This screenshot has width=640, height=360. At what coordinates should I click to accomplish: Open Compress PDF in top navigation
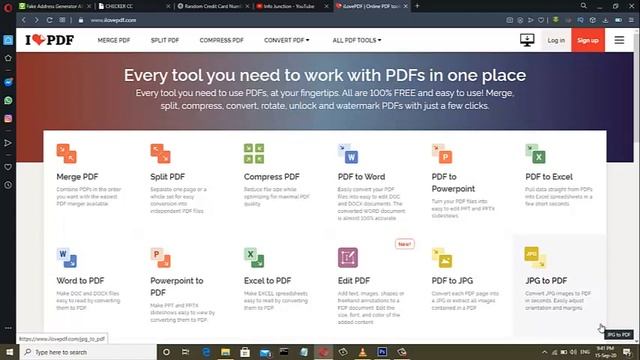(222, 40)
